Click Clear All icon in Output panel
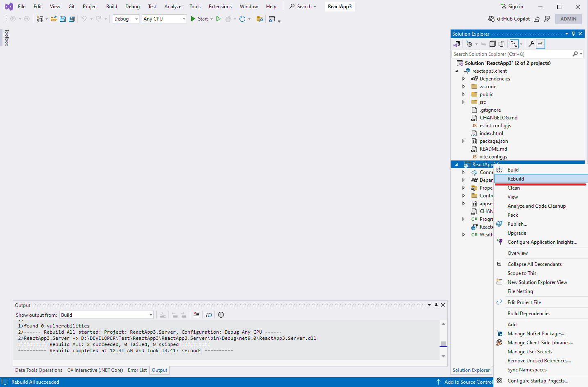The height and width of the screenshot is (387, 588). click(196, 315)
